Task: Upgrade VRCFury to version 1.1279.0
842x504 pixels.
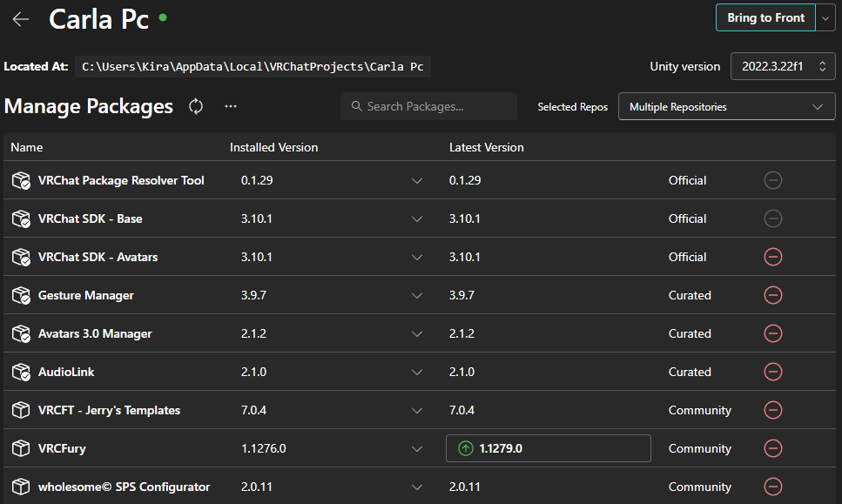Action: (x=549, y=448)
